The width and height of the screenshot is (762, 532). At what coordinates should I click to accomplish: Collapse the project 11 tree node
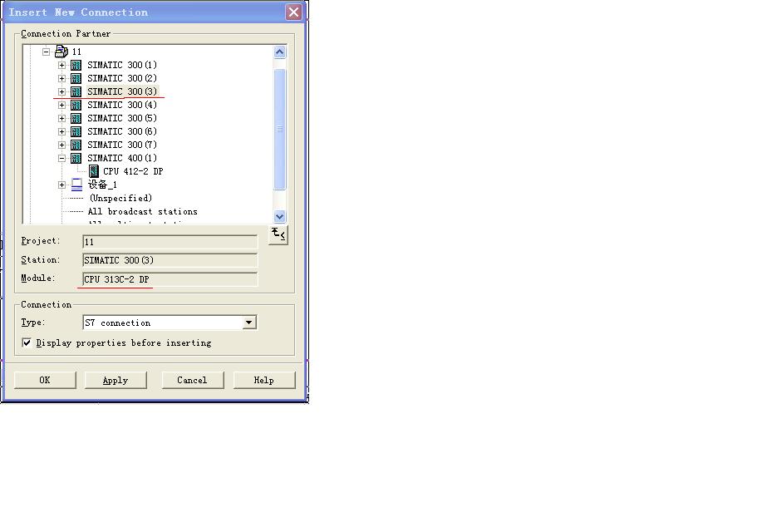(47, 52)
